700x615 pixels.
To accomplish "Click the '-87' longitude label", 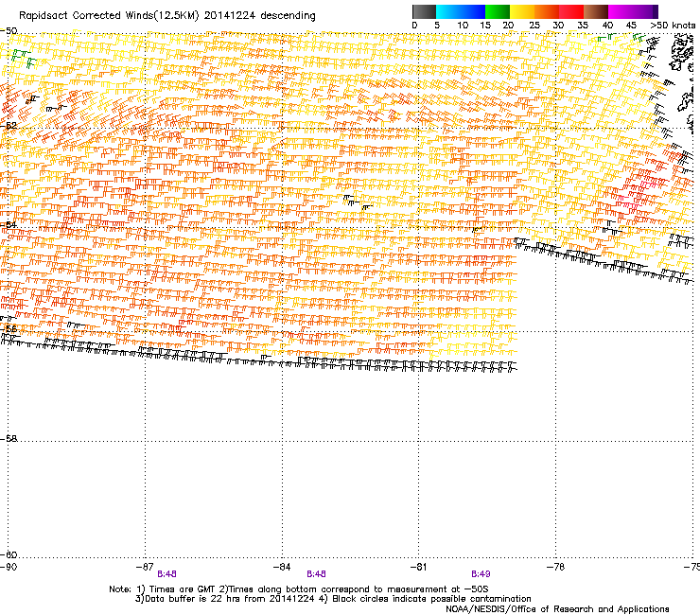I will click(x=145, y=567).
